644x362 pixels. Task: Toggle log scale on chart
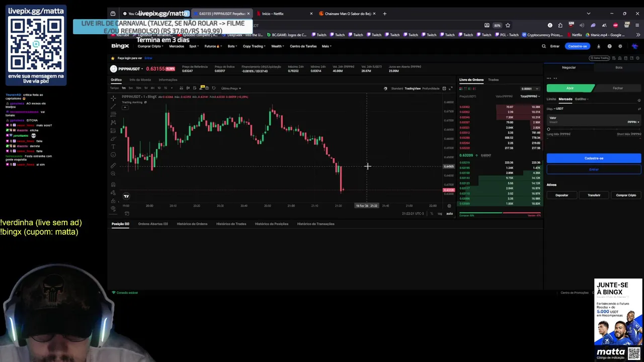[440, 214]
